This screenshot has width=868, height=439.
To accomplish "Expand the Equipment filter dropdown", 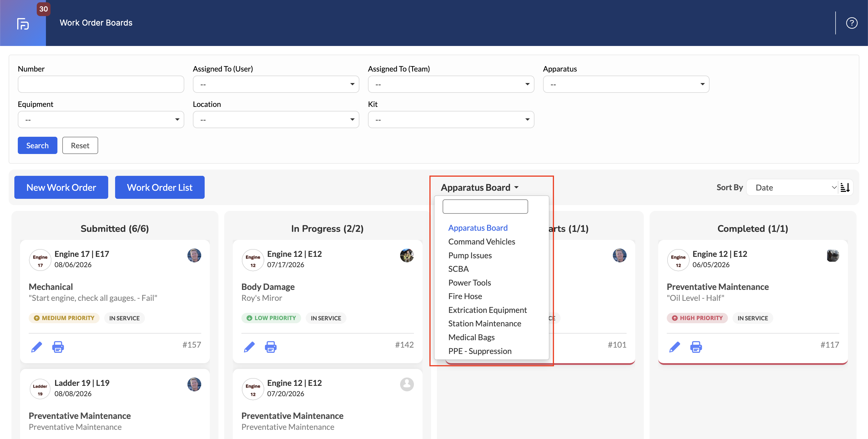I will tap(101, 120).
